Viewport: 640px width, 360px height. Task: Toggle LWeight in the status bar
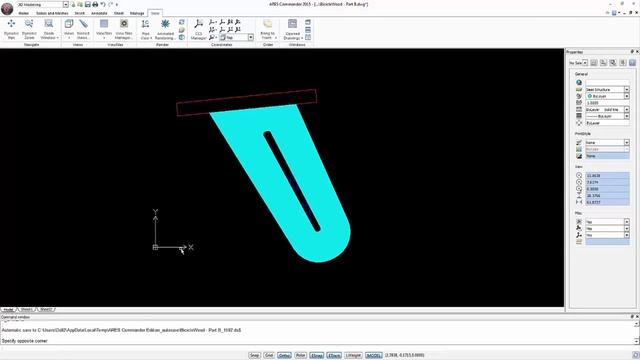tap(353, 355)
